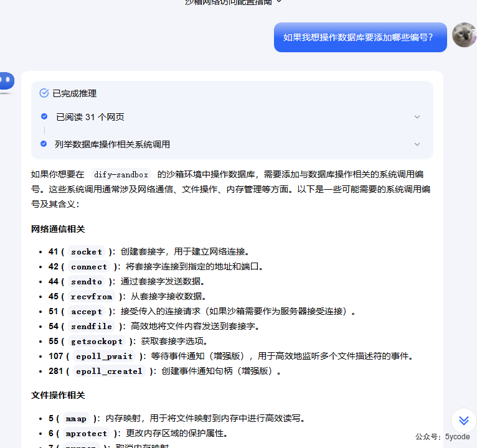Viewport: 477px width, 448px height.
Task: Click the blue check bullet beside '已阅读 31 个网页'
Action: click(44, 116)
